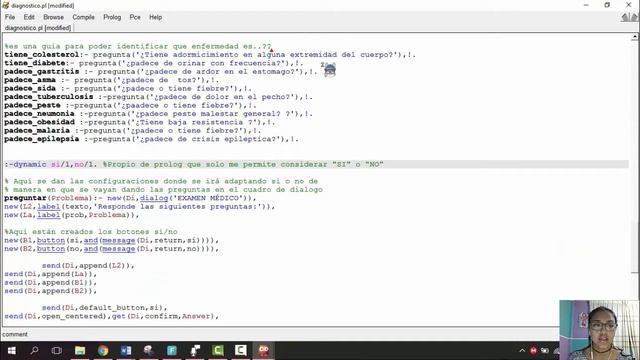Click the red tray icon in the system tray
The height and width of the screenshot is (360, 640).
(533, 351)
